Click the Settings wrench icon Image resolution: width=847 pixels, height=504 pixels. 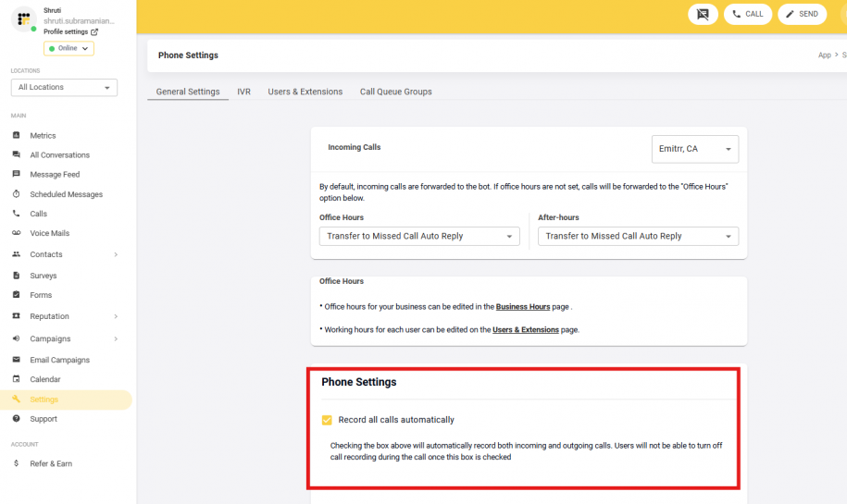(x=17, y=400)
